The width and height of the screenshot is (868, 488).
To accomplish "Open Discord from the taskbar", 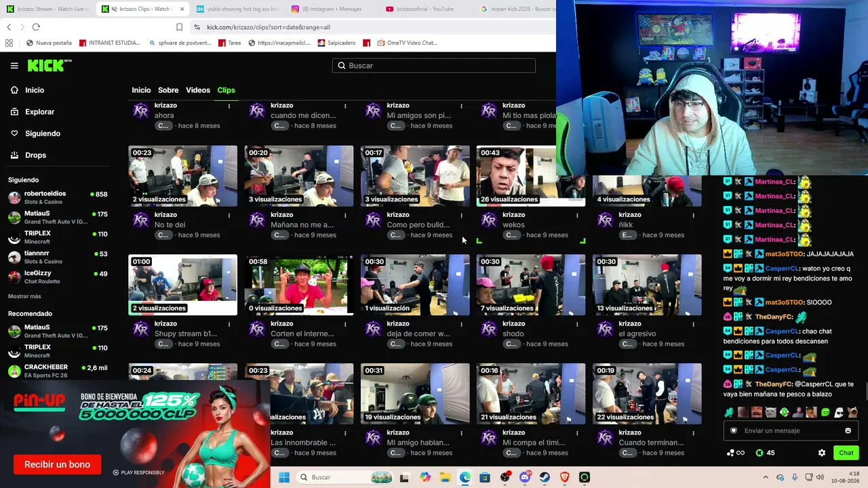I will (x=525, y=477).
